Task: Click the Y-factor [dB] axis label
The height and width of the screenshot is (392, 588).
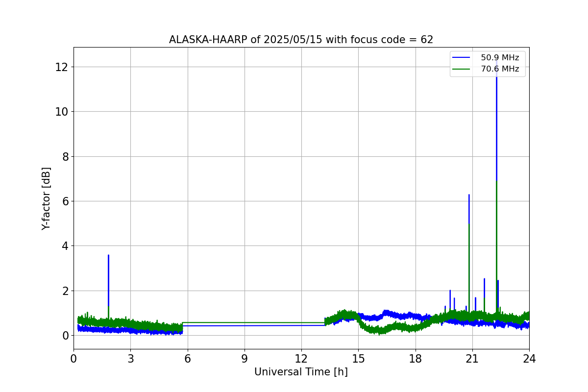Action: click(x=46, y=198)
